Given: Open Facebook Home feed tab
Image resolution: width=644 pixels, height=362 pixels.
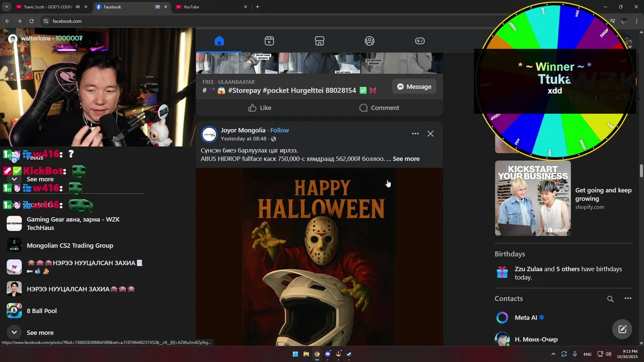Looking at the screenshot, I should (219, 41).
